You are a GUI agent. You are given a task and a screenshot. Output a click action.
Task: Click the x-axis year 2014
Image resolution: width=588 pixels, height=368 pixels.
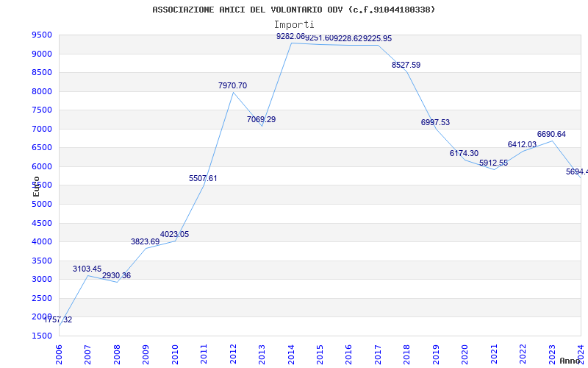coord(290,355)
